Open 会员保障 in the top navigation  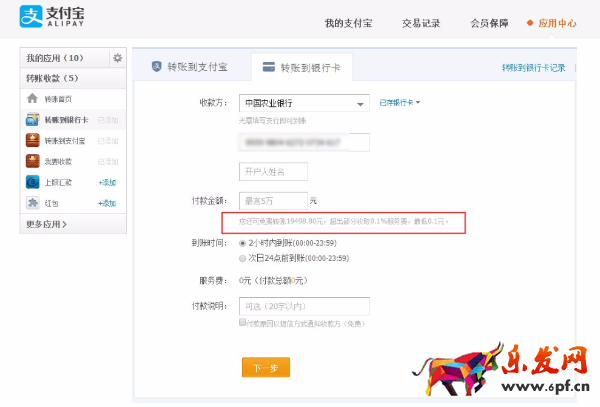click(489, 23)
